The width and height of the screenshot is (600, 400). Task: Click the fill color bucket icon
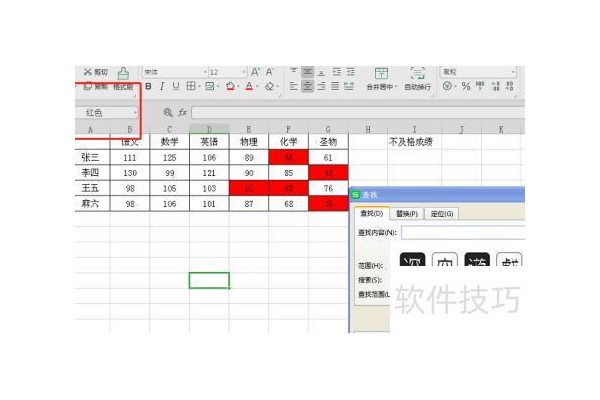[x=230, y=87]
